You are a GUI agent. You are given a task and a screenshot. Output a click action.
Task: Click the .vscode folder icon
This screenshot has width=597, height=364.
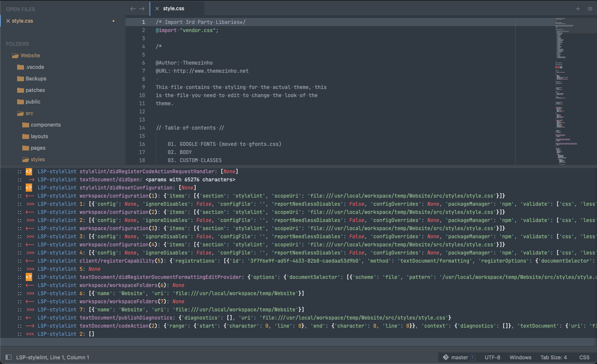point(20,67)
